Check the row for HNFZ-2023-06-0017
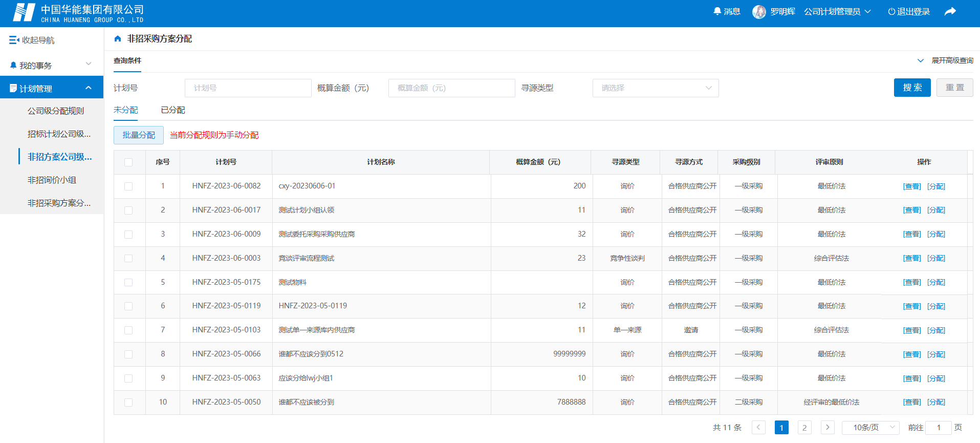The width and height of the screenshot is (980, 443). click(x=128, y=210)
